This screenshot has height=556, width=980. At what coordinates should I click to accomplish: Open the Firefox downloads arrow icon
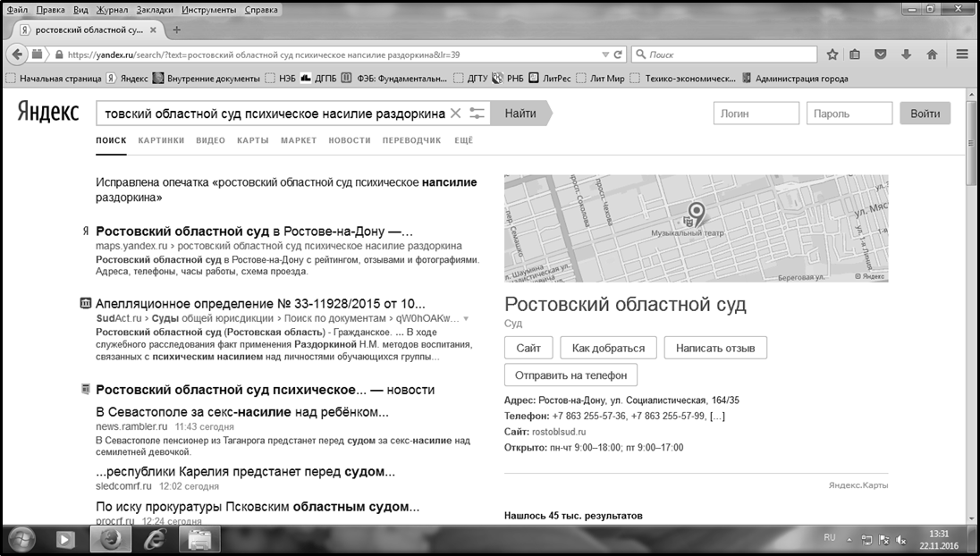(907, 55)
